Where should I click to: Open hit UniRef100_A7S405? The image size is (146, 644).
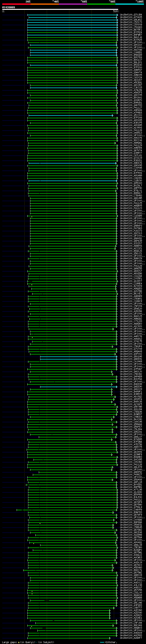131,17
